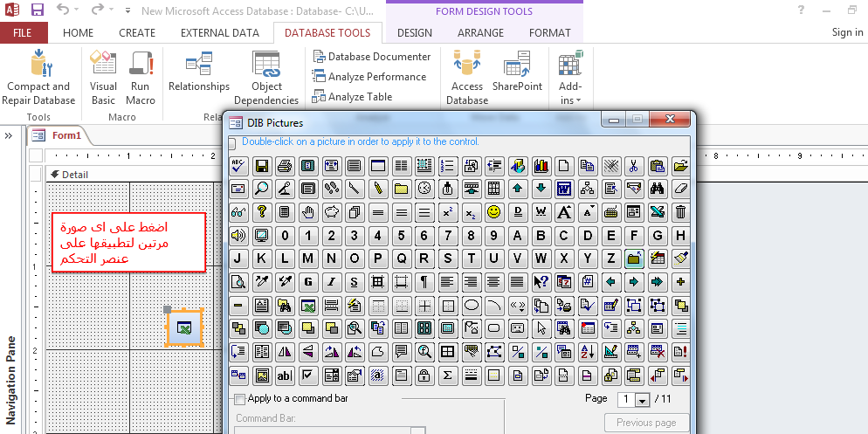Pick the superscript x squared picture
The image size is (868, 434).
447,212
